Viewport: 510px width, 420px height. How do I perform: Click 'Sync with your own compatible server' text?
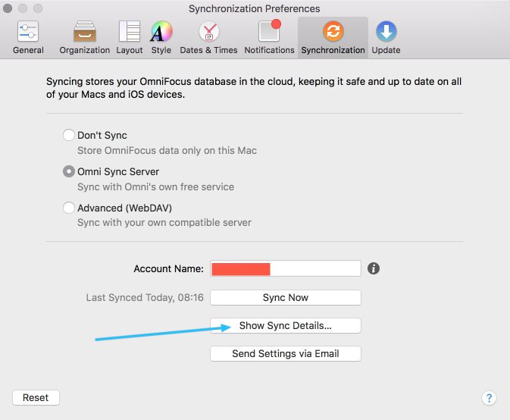(164, 223)
